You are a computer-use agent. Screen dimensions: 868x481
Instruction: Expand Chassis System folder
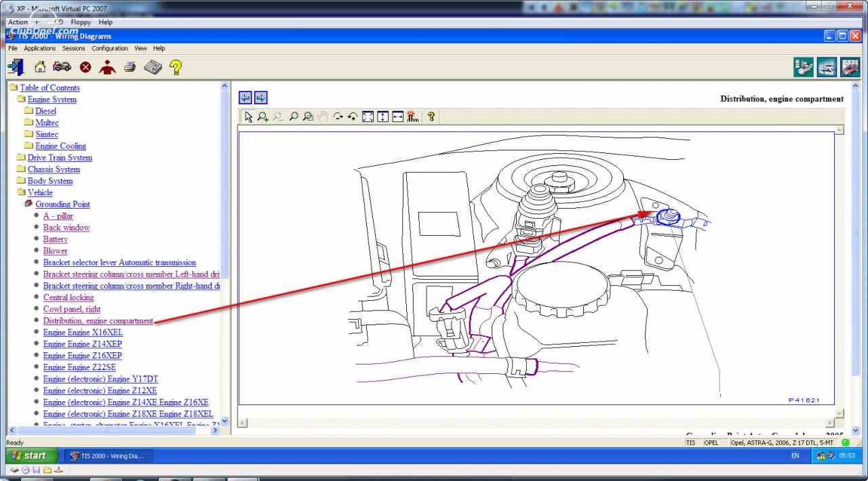54,169
